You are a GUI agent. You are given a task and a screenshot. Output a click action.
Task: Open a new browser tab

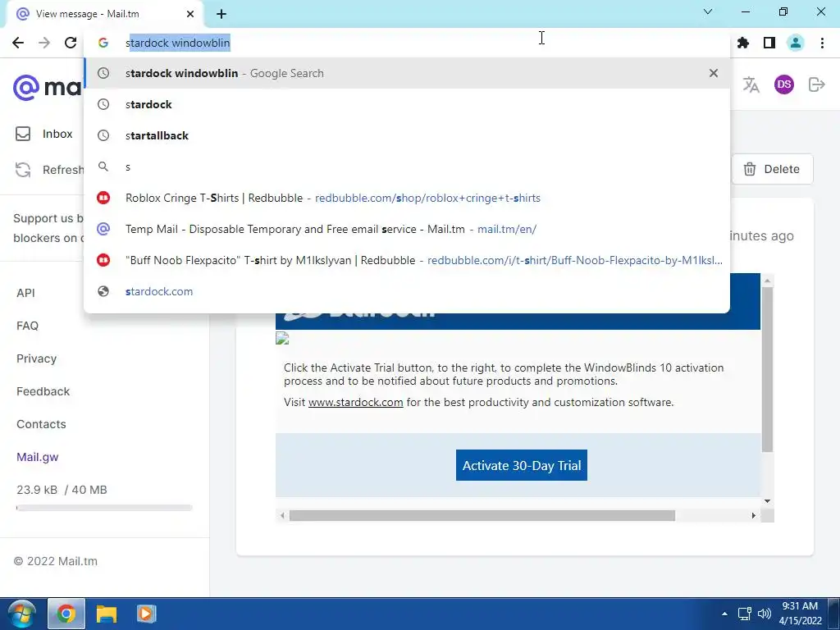point(221,14)
